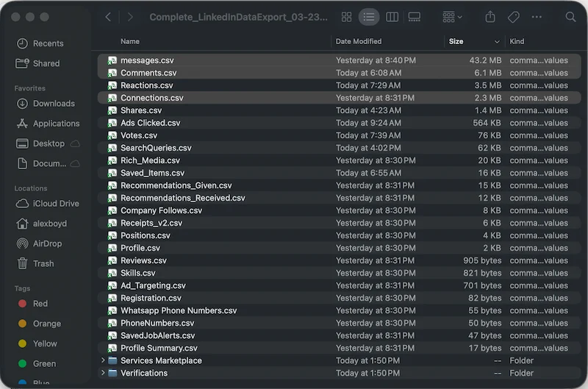Select the Services Marketplace folder icon
This screenshot has height=389, width=588.
click(112, 360)
